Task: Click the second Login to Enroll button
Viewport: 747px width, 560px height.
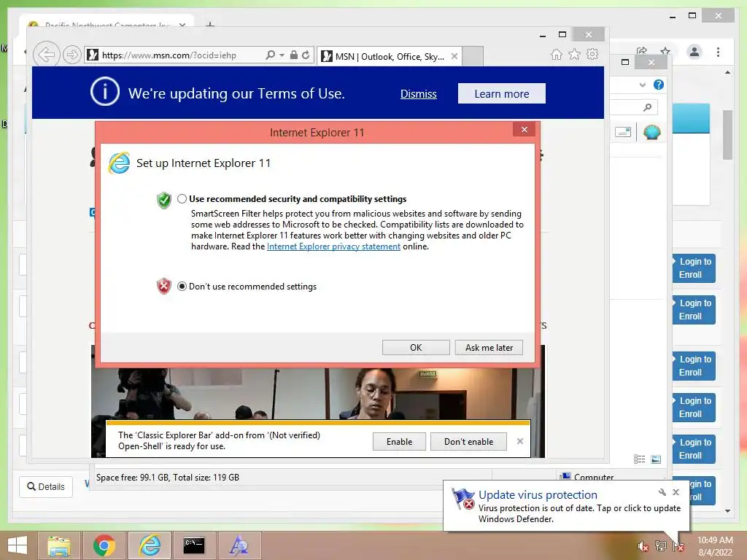Action: coord(694,309)
